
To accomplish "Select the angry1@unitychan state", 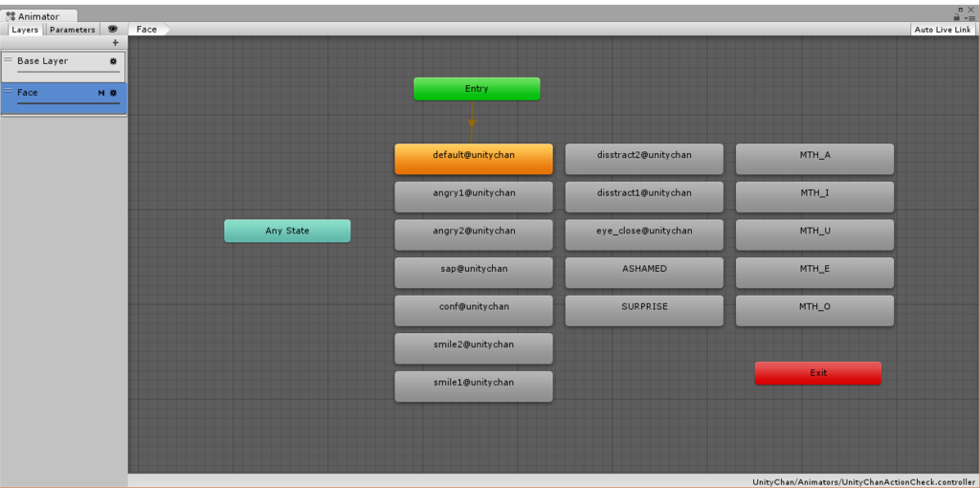I will [474, 197].
